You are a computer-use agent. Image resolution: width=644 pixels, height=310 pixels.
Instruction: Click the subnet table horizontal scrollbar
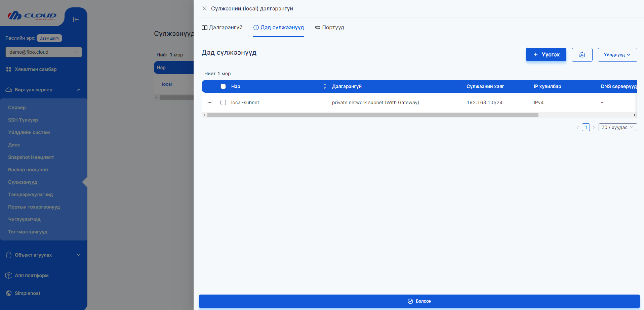[x=372, y=115]
